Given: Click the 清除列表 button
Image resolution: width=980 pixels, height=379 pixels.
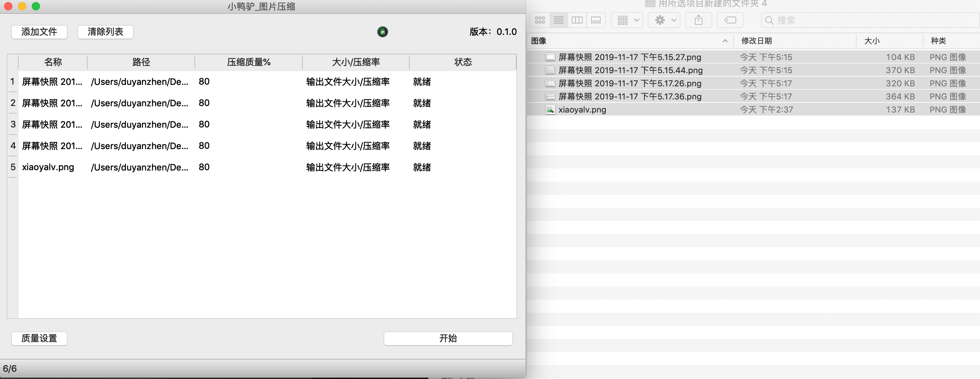Looking at the screenshot, I should click(106, 32).
